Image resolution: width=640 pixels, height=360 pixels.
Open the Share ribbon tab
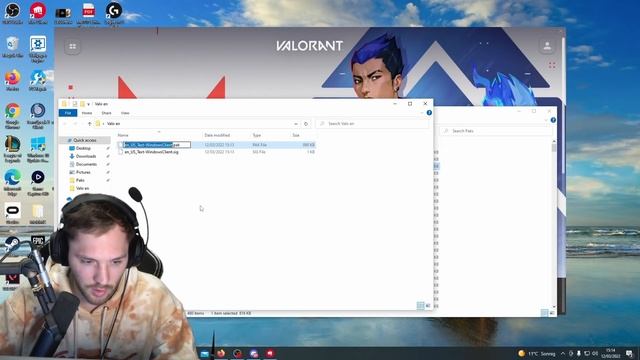(106, 113)
